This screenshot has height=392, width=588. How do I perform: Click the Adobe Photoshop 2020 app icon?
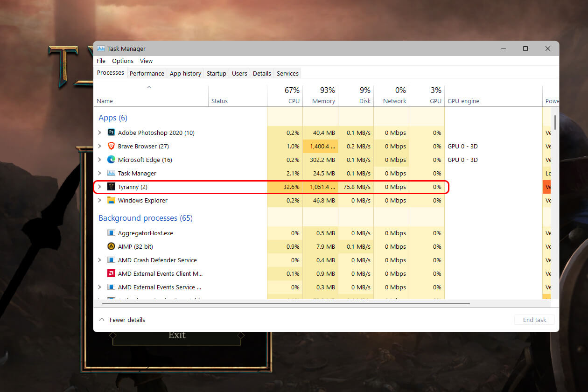click(111, 133)
